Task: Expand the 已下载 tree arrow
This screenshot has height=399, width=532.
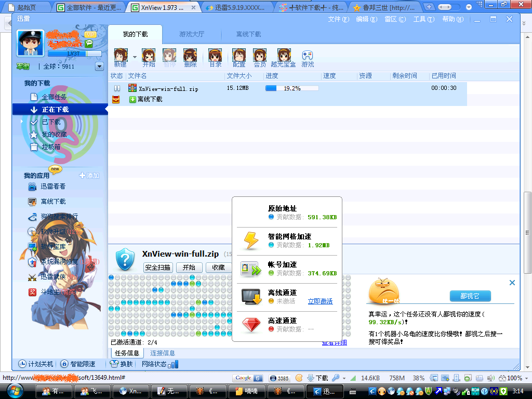Action: coord(22,122)
